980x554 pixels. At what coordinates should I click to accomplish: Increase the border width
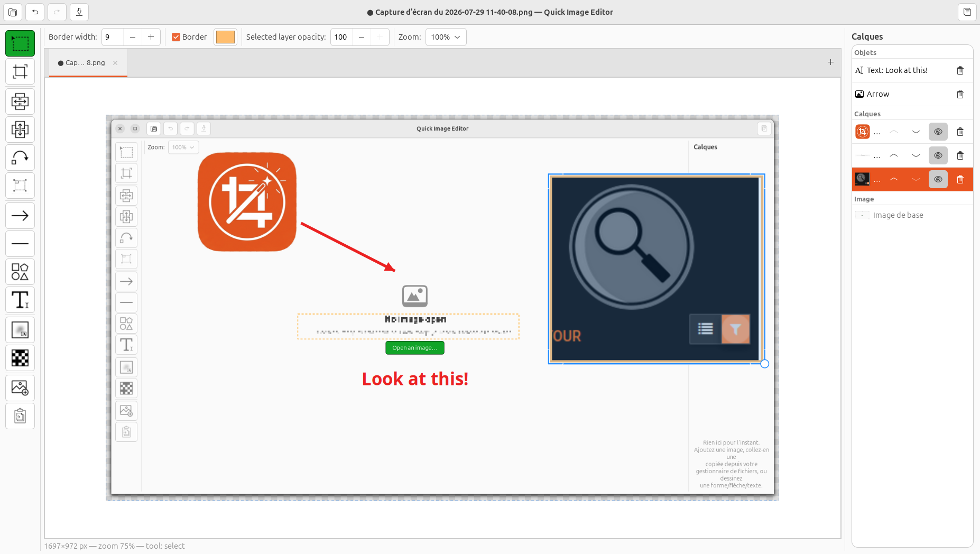coord(151,37)
